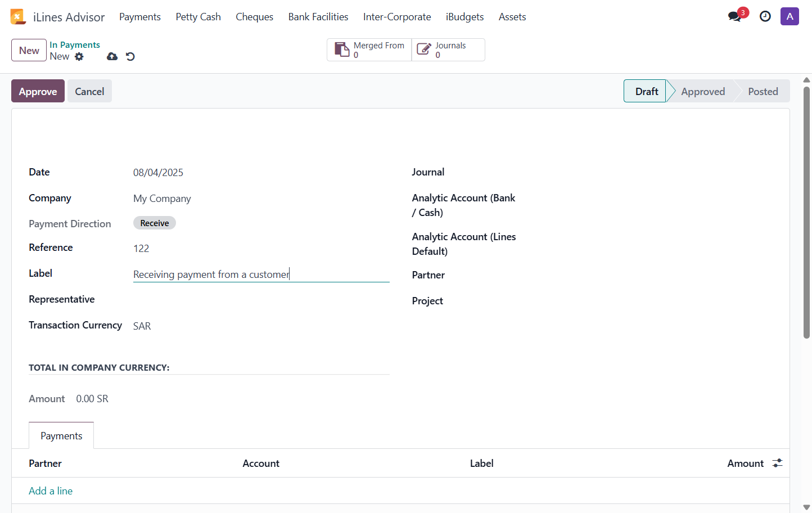
Task: Open the Petty Cash menu
Action: coord(199,17)
